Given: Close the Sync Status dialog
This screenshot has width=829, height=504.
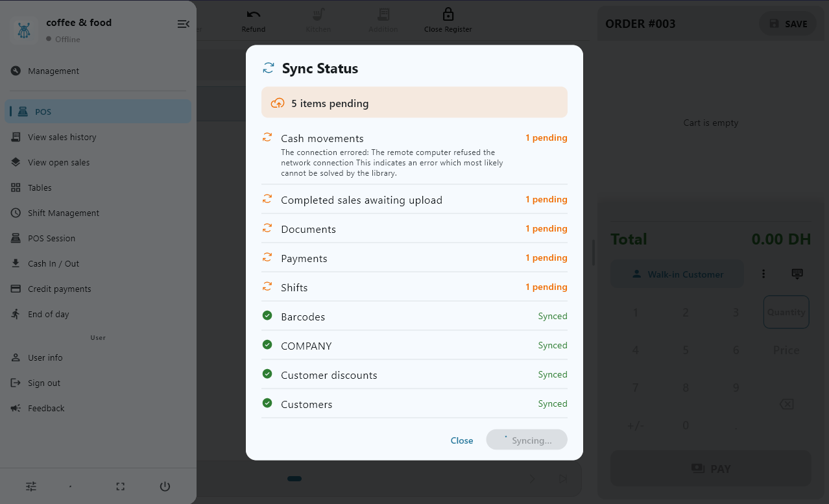Looking at the screenshot, I should 462,440.
